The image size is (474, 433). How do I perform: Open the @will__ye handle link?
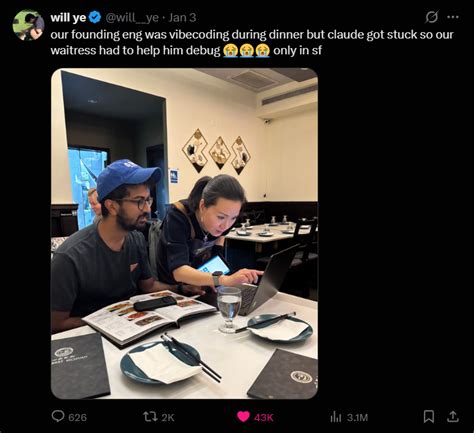click(x=132, y=17)
